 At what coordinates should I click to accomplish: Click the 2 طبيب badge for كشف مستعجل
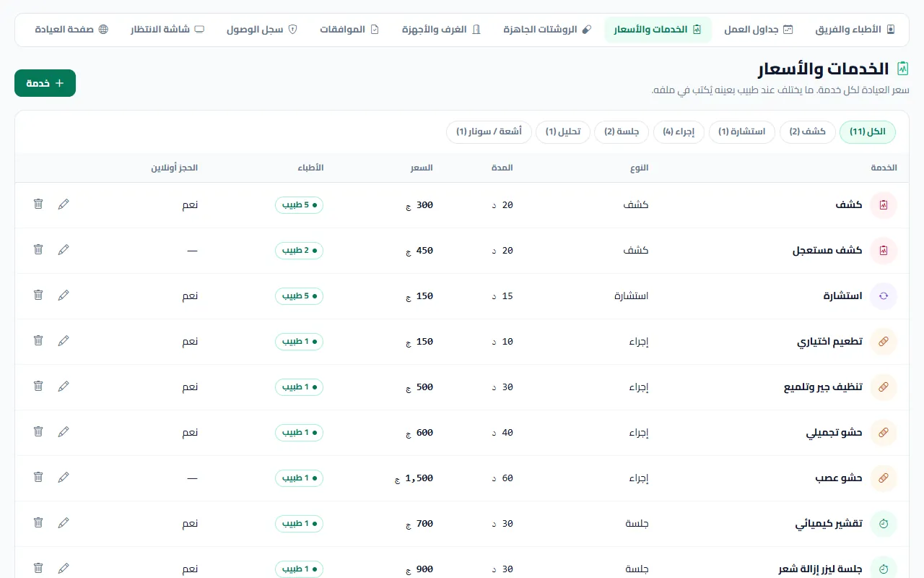point(300,251)
